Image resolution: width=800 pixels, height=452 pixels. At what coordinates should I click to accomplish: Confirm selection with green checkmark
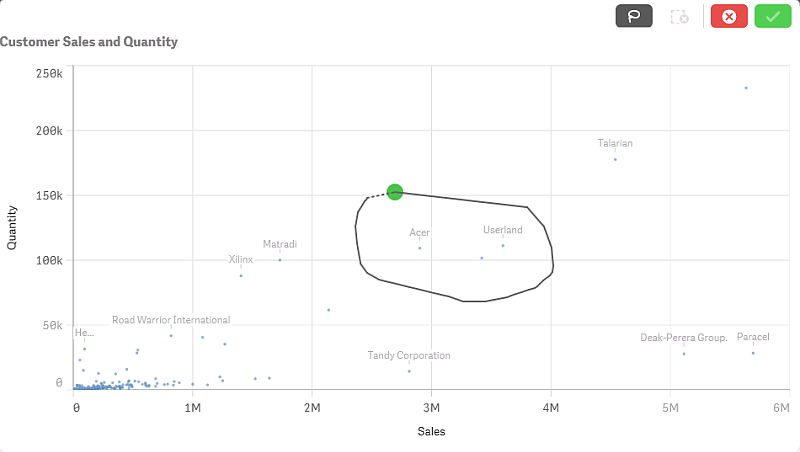[772, 16]
